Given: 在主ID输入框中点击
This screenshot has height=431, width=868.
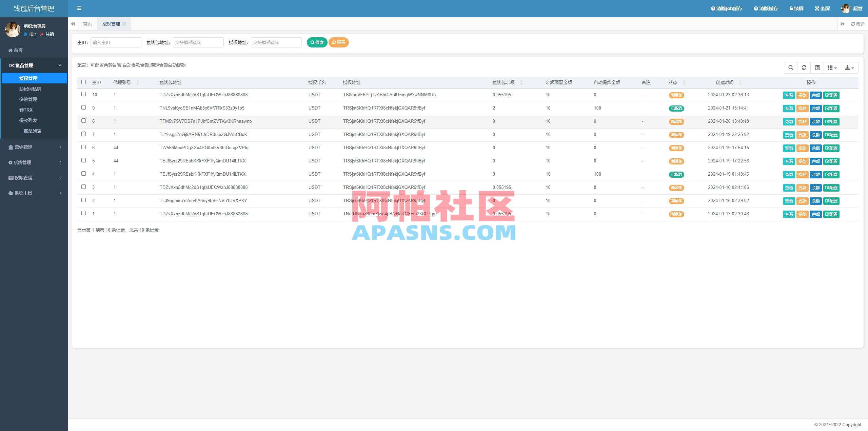Looking at the screenshot, I should click(116, 42).
